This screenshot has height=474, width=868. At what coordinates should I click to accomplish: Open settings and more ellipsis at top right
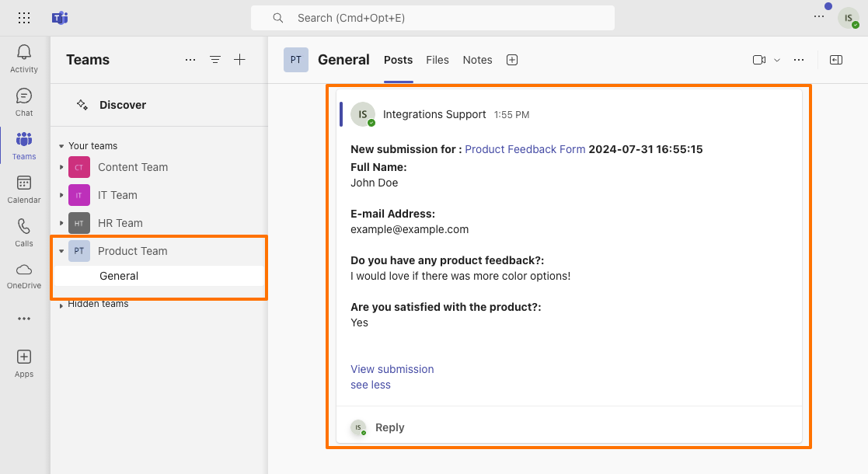tap(819, 16)
